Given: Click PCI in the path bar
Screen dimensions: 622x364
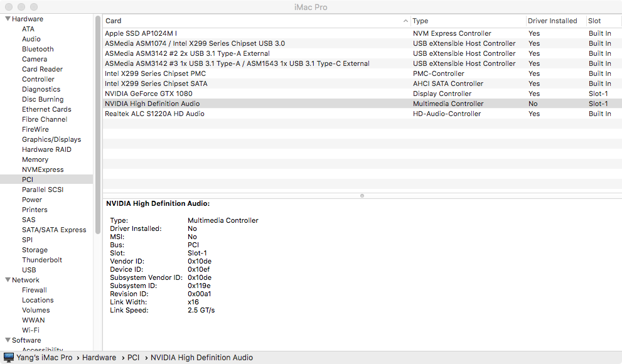Looking at the screenshot, I should click(133, 357).
